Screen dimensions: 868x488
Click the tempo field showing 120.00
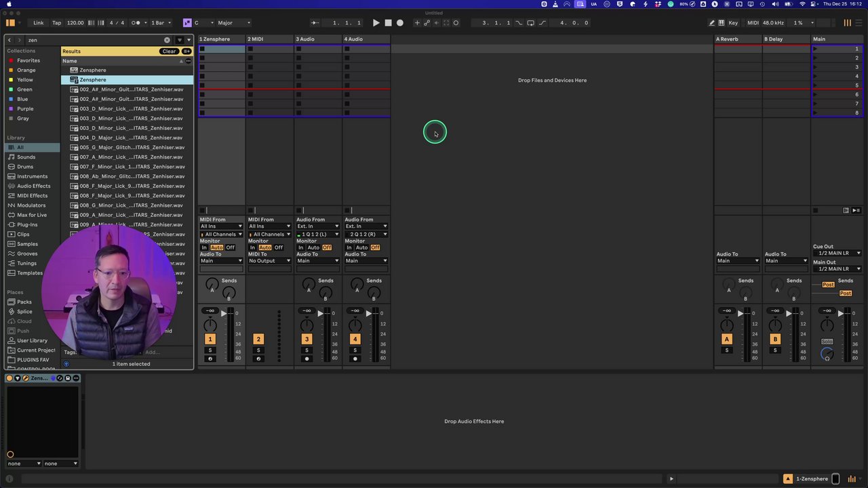[75, 23]
